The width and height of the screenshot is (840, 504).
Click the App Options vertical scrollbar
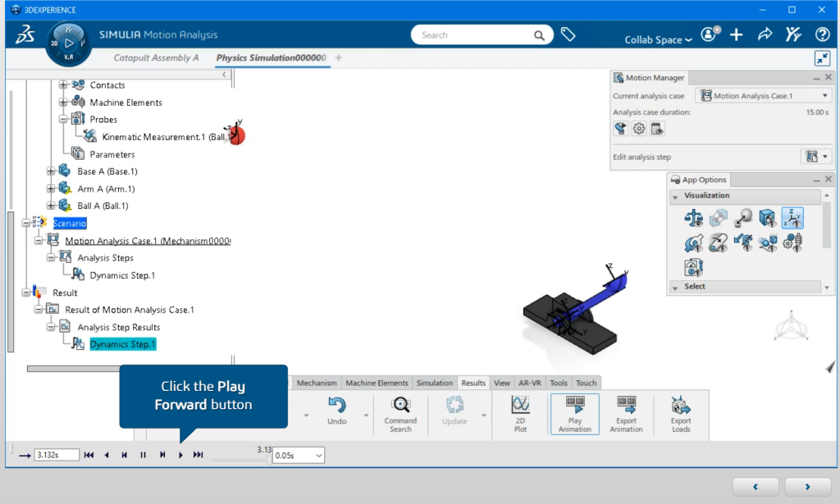pos(827,226)
